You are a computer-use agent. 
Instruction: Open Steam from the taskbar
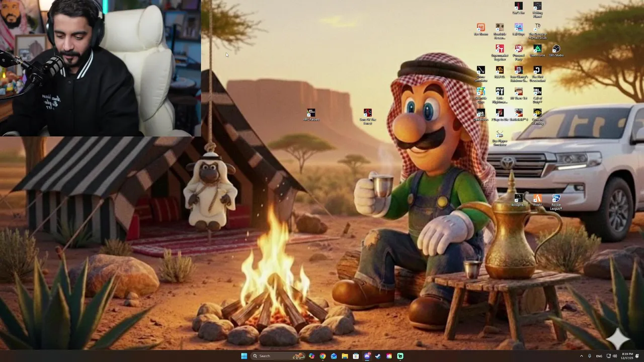(378, 356)
